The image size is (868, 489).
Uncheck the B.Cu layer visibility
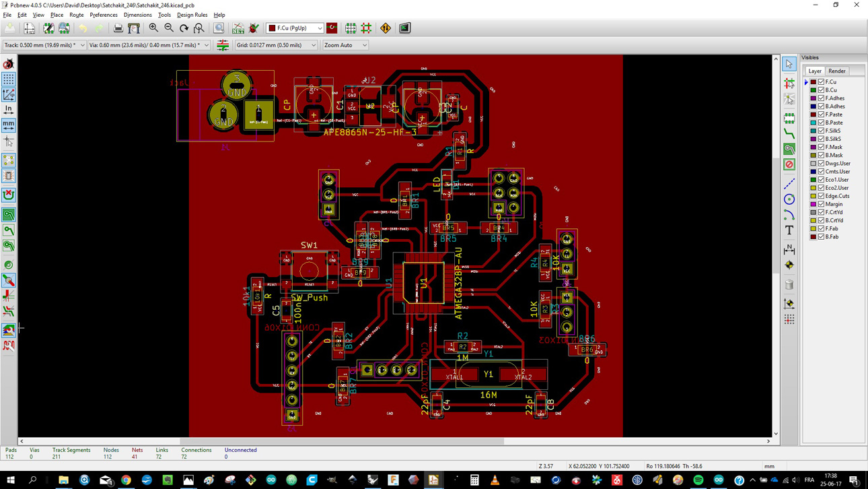click(822, 90)
